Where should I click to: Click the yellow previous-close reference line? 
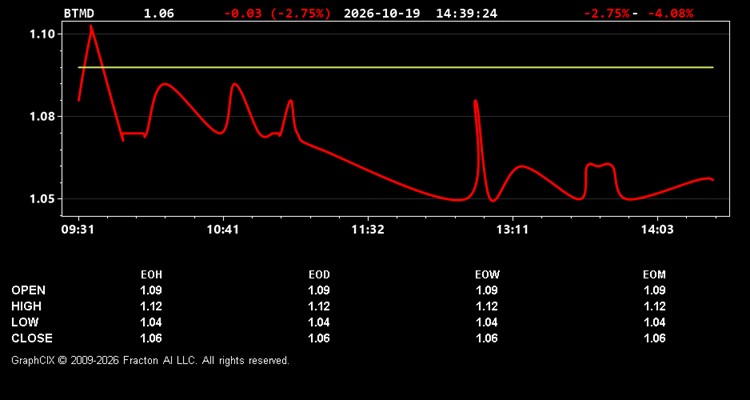[x=396, y=67]
